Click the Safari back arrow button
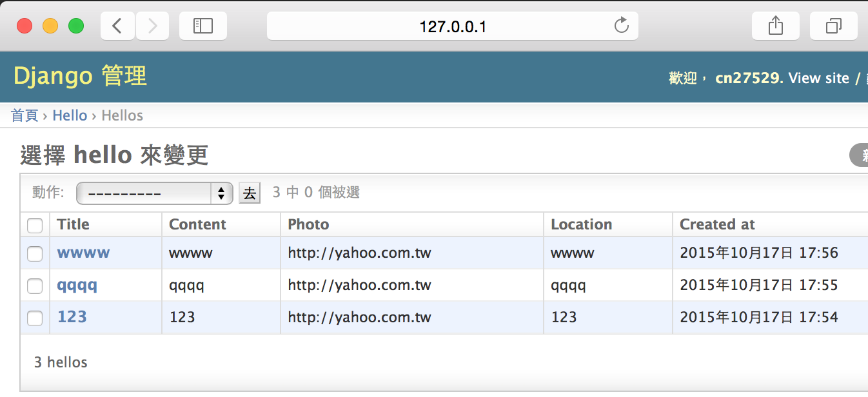Viewport: 868px width, 397px height. pos(117,26)
